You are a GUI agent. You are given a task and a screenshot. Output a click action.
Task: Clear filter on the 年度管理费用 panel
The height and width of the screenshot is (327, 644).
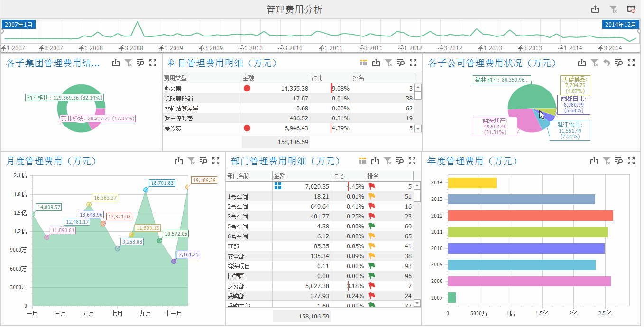607,161
